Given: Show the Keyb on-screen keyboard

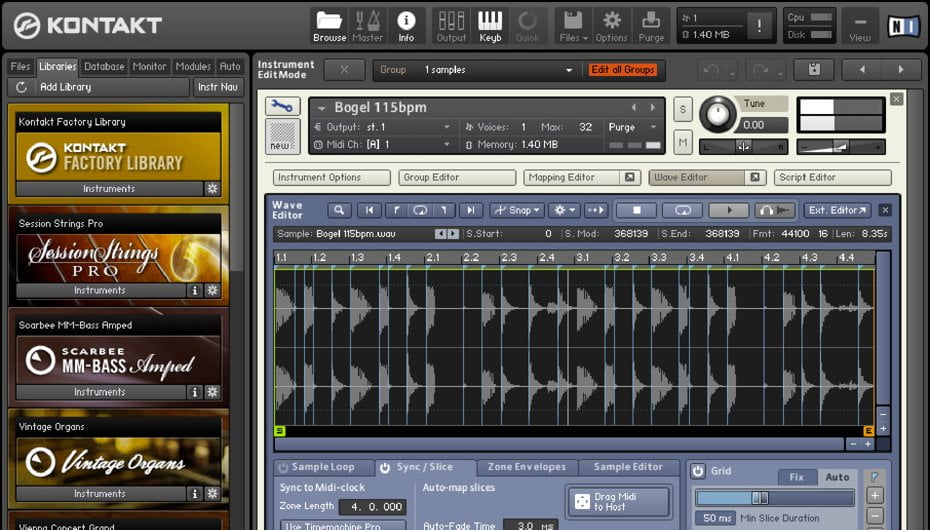Looking at the screenshot, I should pos(490,25).
